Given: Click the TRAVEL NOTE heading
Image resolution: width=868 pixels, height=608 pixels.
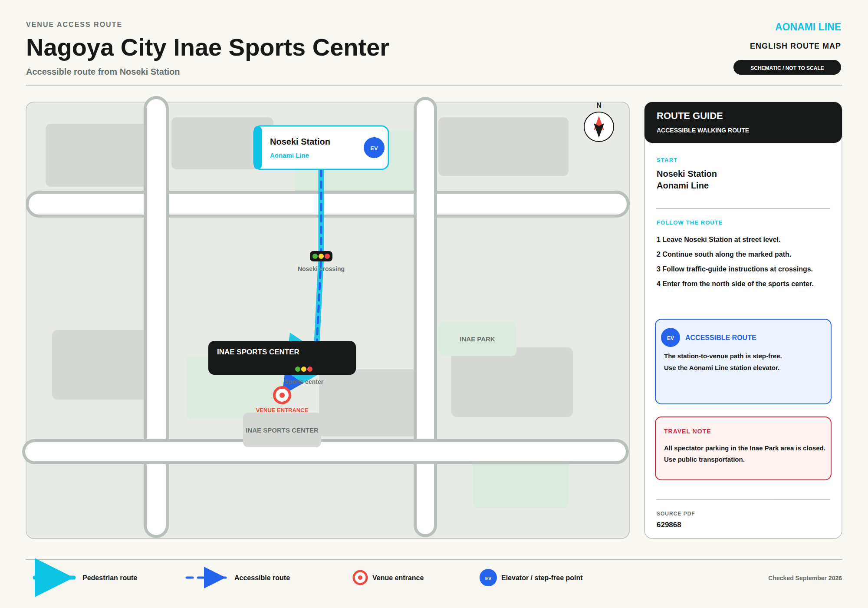Looking at the screenshot, I should 687,431.
